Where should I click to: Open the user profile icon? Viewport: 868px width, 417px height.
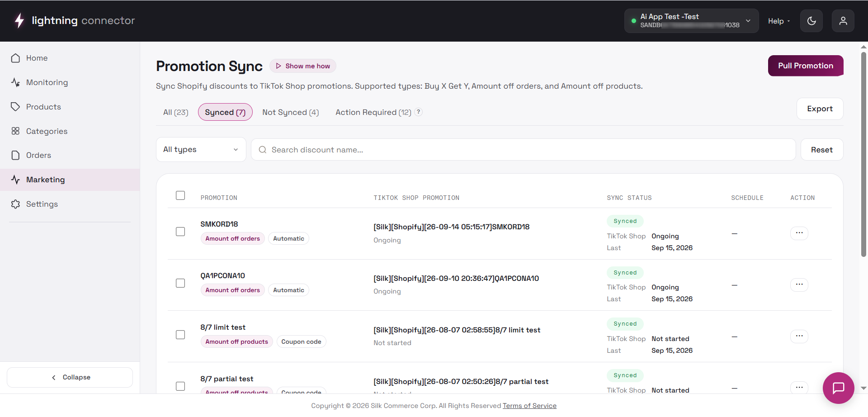pos(843,21)
